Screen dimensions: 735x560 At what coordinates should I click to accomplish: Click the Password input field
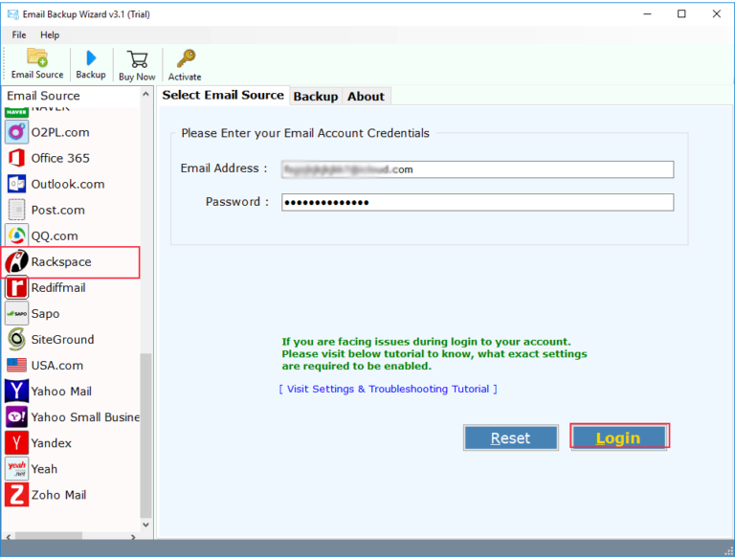pyautogui.click(x=478, y=202)
